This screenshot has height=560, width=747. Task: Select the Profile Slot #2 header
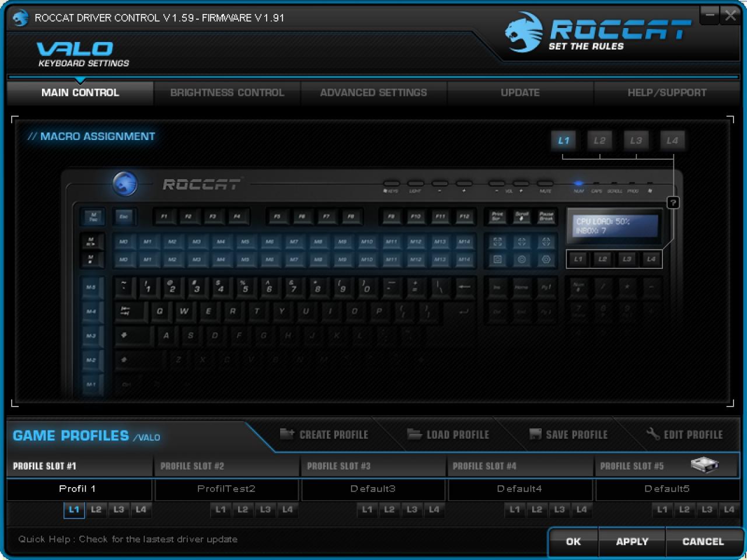[226, 466]
